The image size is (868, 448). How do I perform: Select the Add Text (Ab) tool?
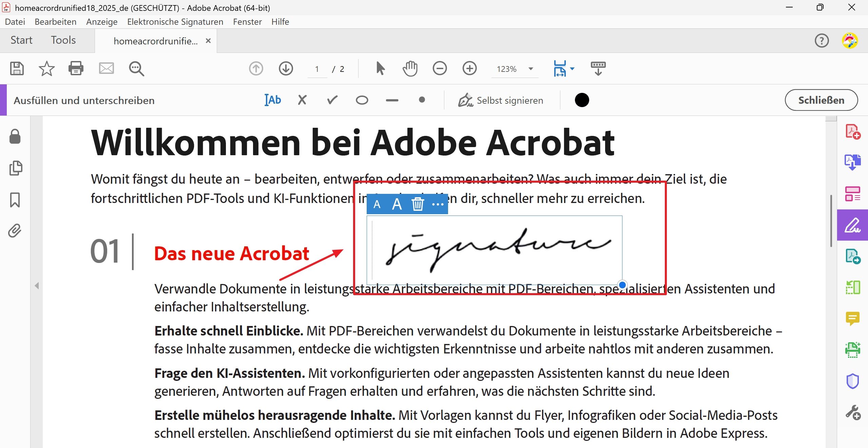pos(273,100)
